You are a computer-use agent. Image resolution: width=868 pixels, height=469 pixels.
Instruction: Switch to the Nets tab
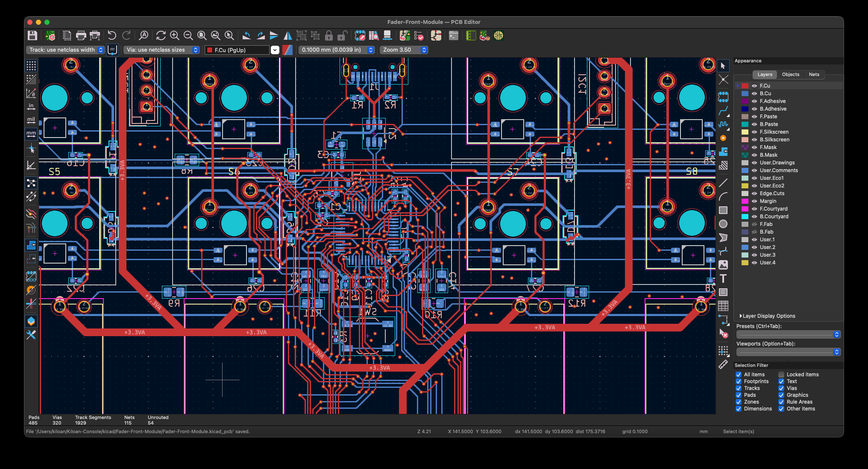814,74
